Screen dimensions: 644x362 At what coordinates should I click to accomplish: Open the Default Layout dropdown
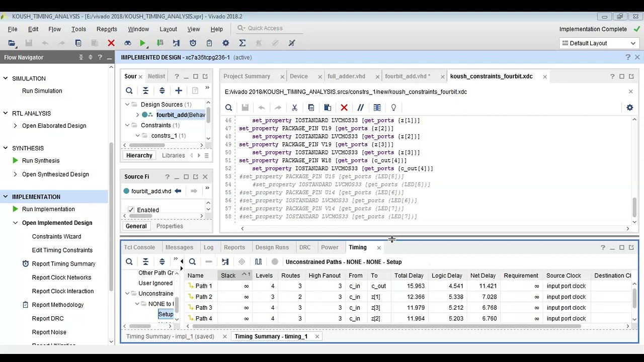coord(599,43)
